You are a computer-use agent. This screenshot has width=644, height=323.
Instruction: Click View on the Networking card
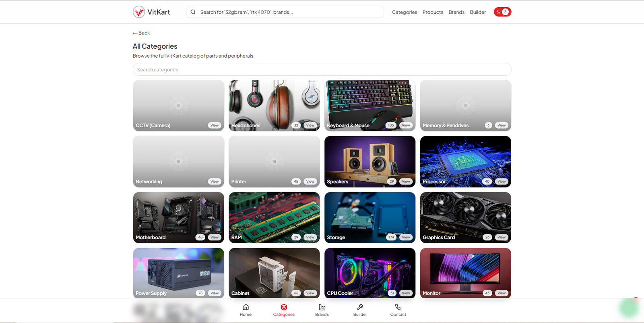[215, 182]
